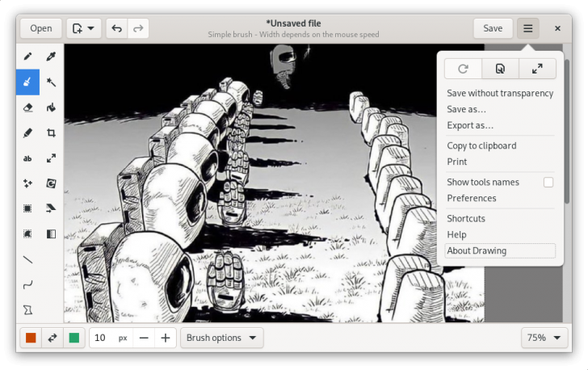Screen dimensions: 588x370
Task: Select the Shape polygon tool
Action: pyautogui.click(x=27, y=310)
